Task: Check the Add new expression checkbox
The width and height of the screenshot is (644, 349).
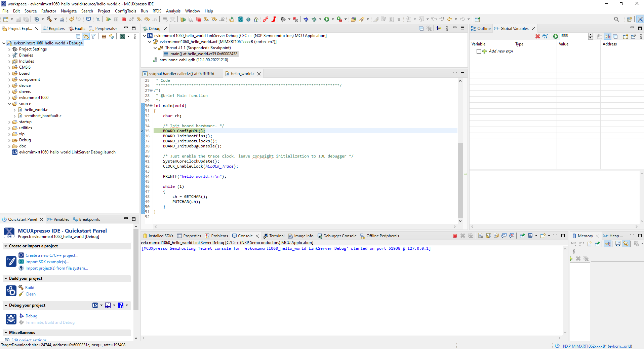Action: click(479, 51)
